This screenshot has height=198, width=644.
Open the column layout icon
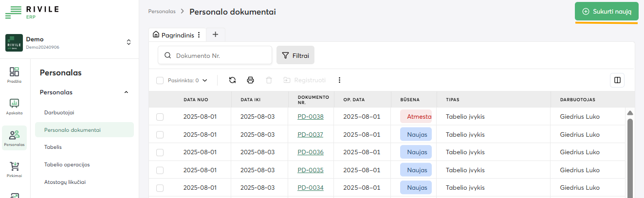pyautogui.click(x=617, y=80)
